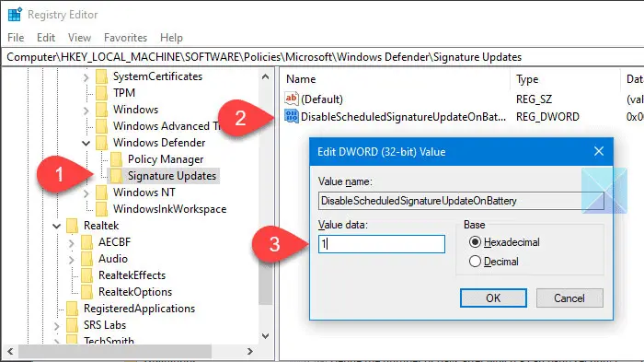The height and width of the screenshot is (362, 644).
Task: Click the WindowsInkWorkspace folder icon
Action: point(101,209)
